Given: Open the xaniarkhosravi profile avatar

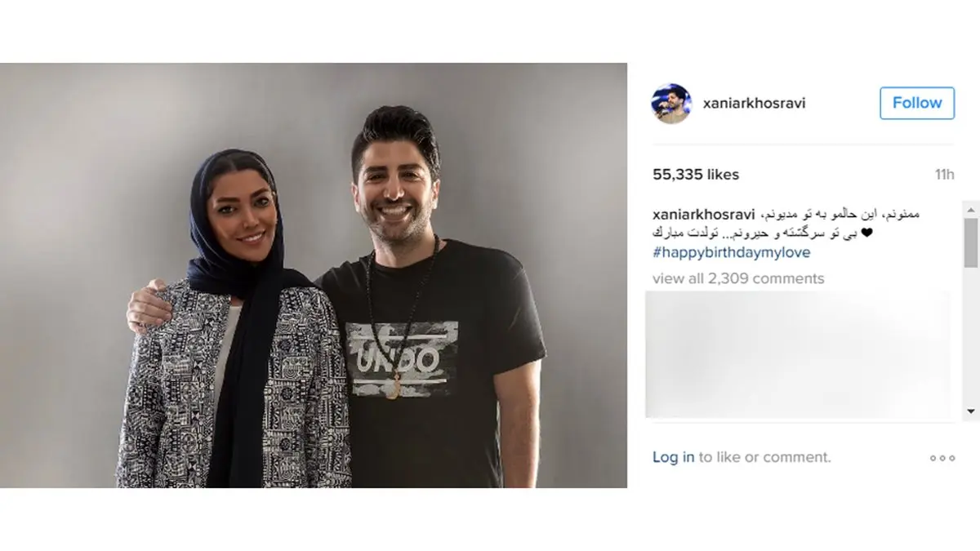Looking at the screenshot, I should pyautogui.click(x=671, y=104).
